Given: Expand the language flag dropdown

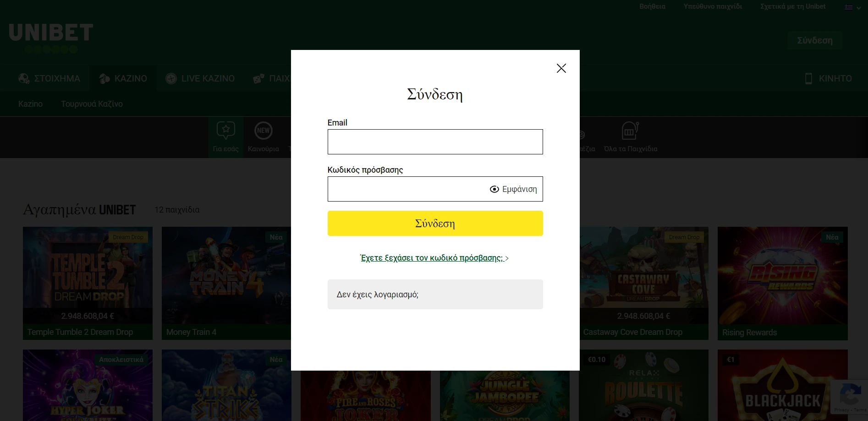Looking at the screenshot, I should tap(852, 7).
